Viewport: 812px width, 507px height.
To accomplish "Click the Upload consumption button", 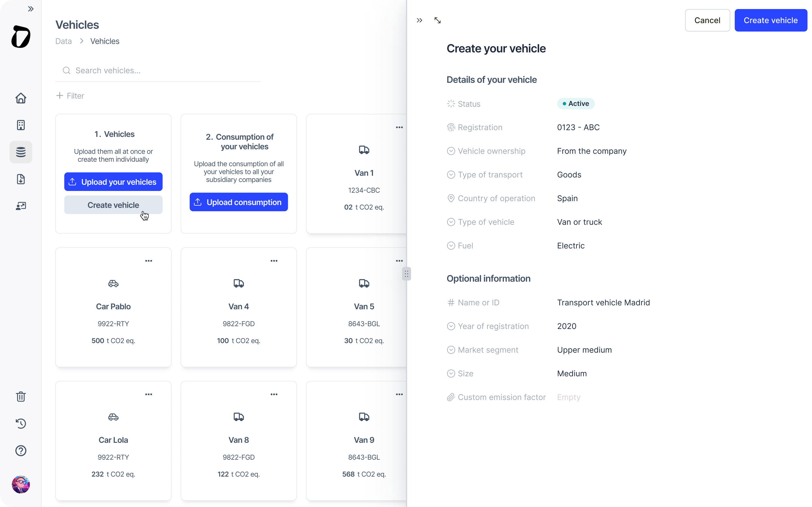I will pyautogui.click(x=239, y=202).
